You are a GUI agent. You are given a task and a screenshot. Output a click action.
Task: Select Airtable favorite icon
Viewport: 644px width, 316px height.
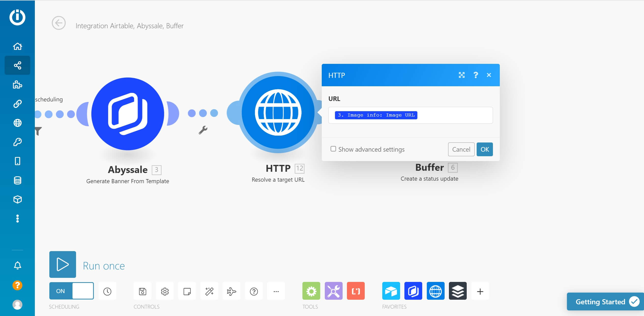(391, 291)
